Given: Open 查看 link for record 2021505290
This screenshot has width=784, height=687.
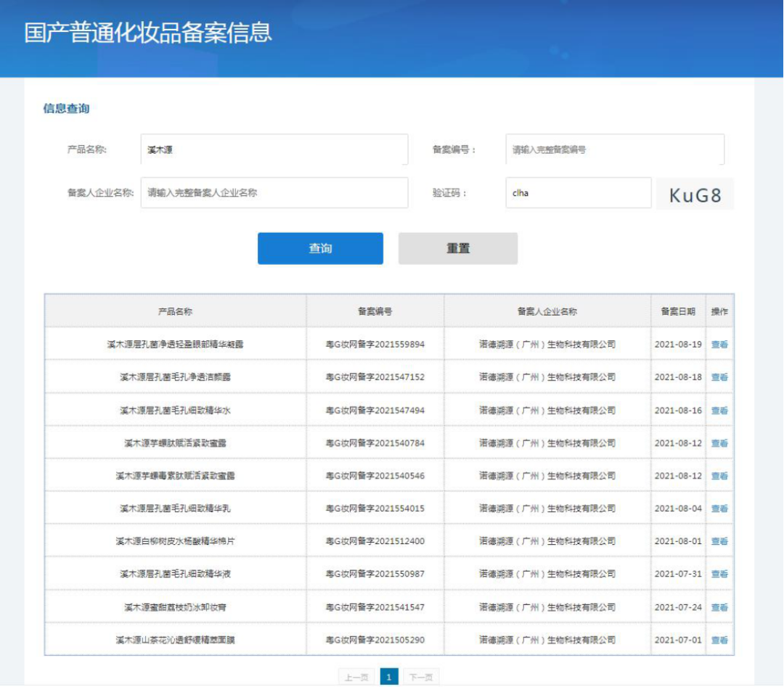Looking at the screenshot, I should click(x=719, y=640).
